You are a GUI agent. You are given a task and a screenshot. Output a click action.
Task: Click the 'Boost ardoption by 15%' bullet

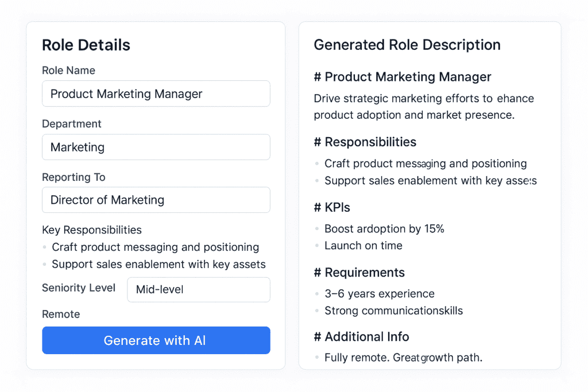coord(384,229)
